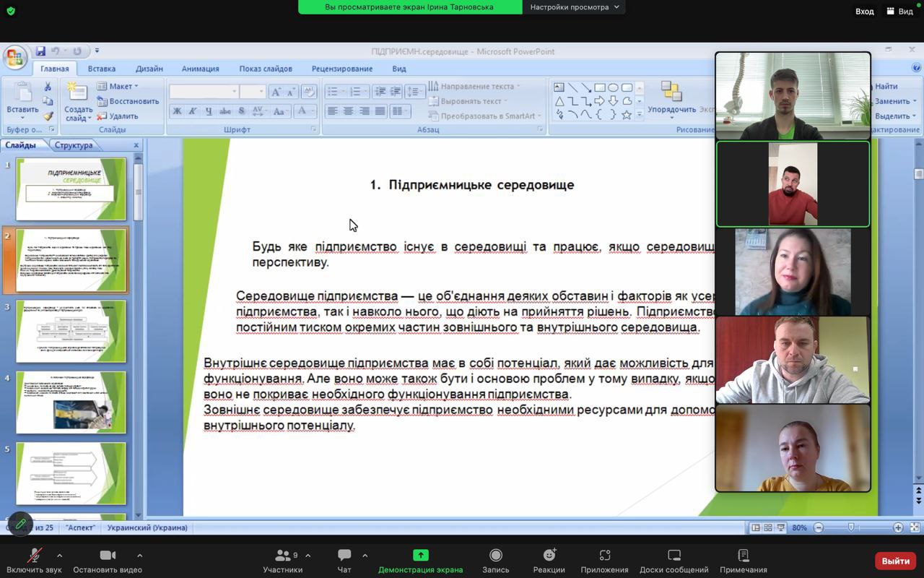The image size is (924, 578).
Task: Toggle italic К formatting
Action: [193, 111]
